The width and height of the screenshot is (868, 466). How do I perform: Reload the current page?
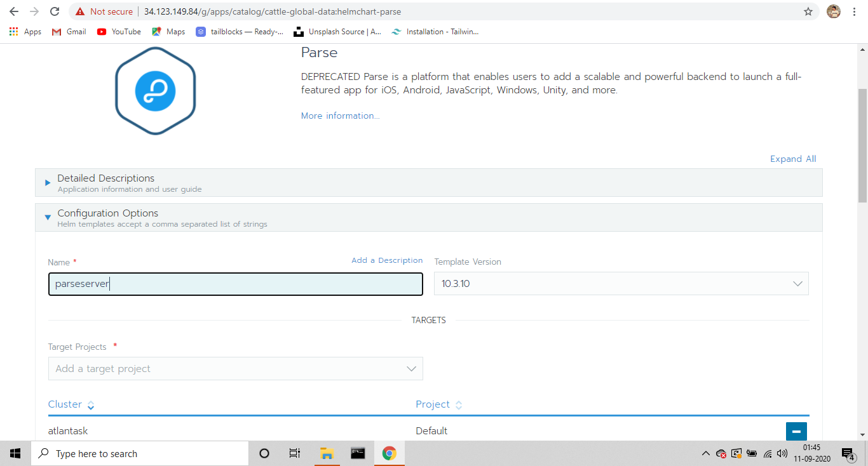(55, 11)
